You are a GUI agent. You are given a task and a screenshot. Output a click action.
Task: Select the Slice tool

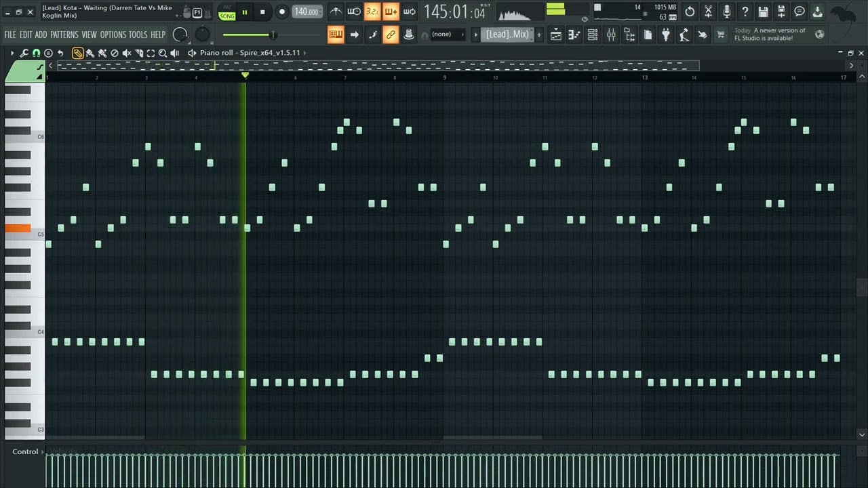138,53
